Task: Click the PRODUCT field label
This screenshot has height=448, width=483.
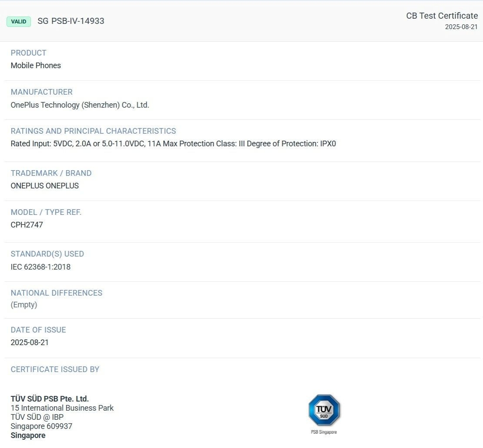Action: (29, 53)
